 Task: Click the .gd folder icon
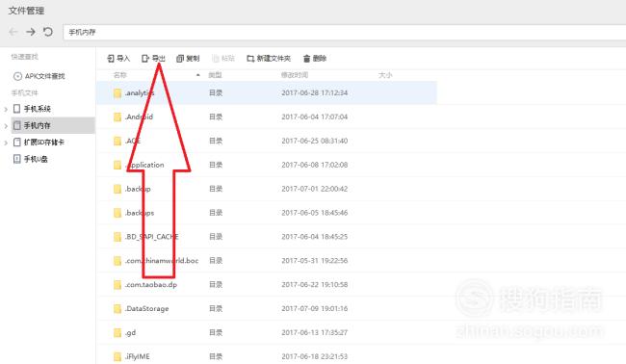tap(117, 332)
